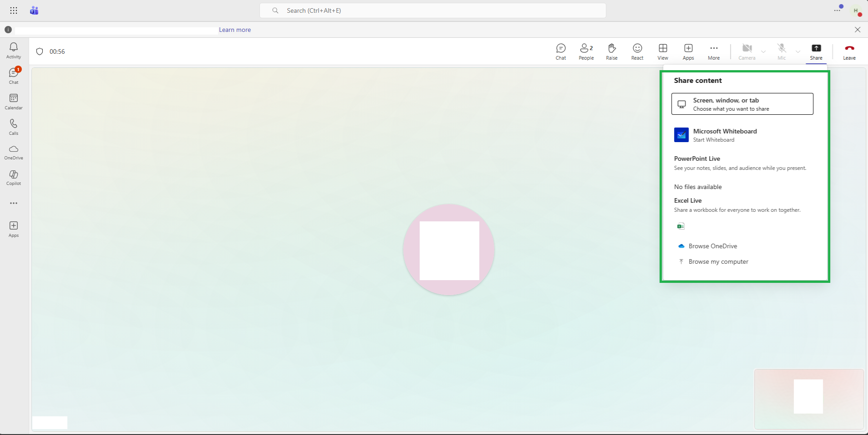Click the search box
The height and width of the screenshot is (435, 868).
point(433,10)
